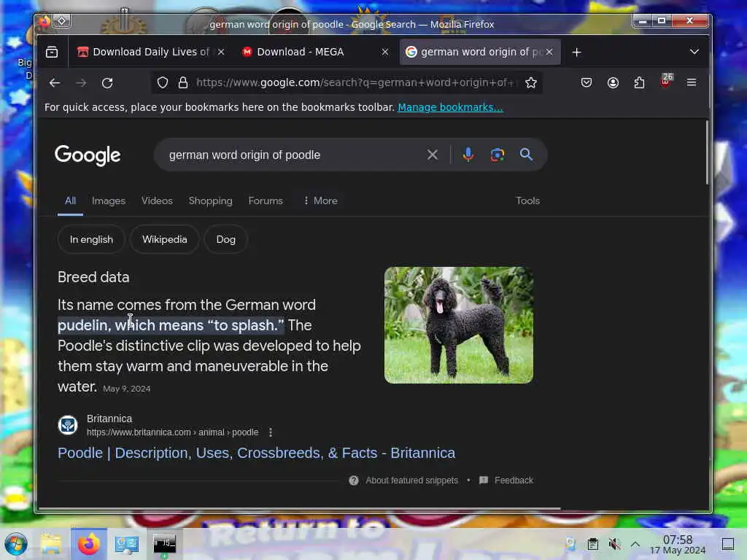Image resolution: width=747 pixels, height=560 pixels.
Task: Click the Dog suggestion chip
Action: (x=226, y=239)
